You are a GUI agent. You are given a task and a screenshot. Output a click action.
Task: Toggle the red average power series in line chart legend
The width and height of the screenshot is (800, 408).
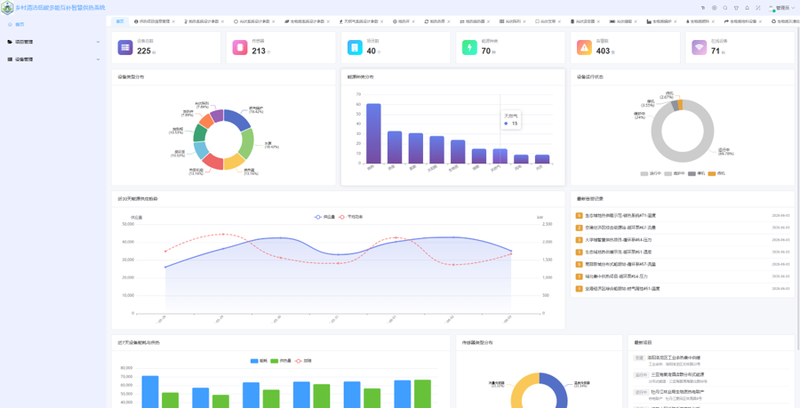pyautogui.click(x=351, y=217)
